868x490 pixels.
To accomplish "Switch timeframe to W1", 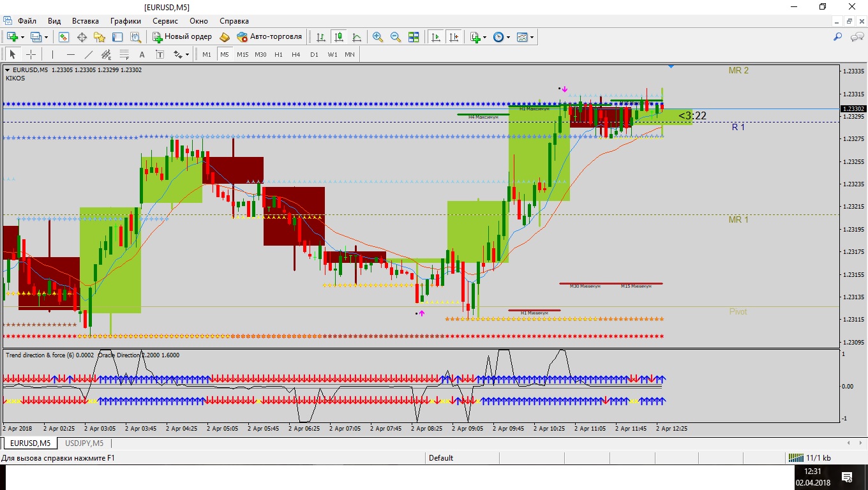I will tap(333, 54).
